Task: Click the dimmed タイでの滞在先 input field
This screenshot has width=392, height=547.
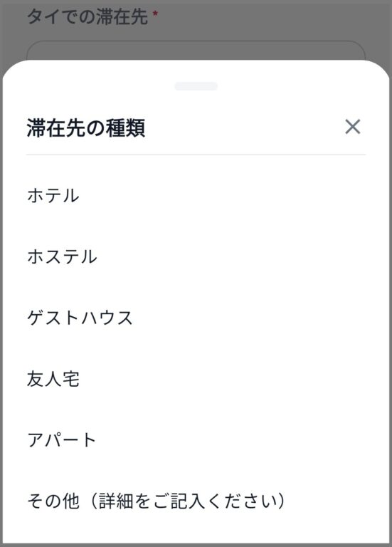Action: click(x=196, y=51)
